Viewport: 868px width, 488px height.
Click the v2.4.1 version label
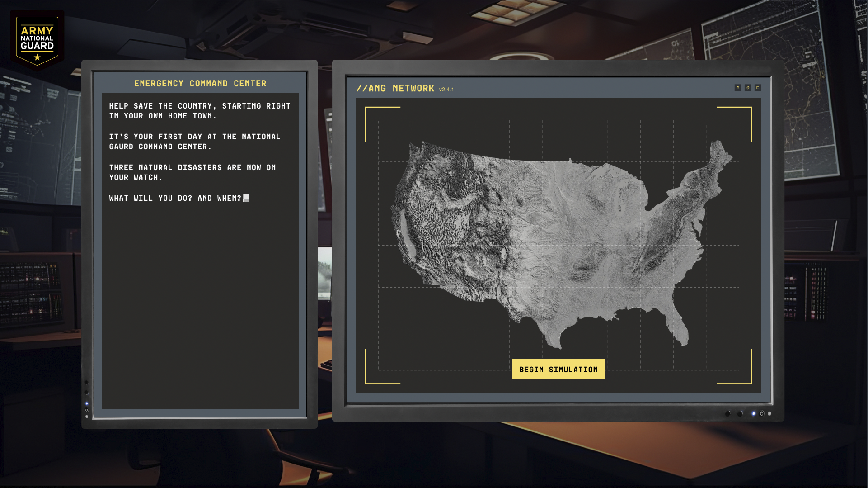pos(446,90)
